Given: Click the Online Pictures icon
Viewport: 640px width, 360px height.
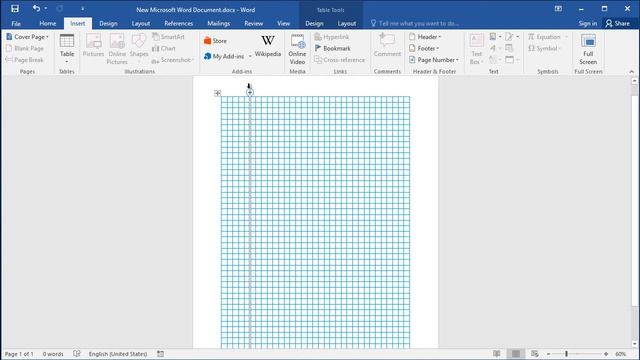Looking at the screenshot, I should coord(117,49).
